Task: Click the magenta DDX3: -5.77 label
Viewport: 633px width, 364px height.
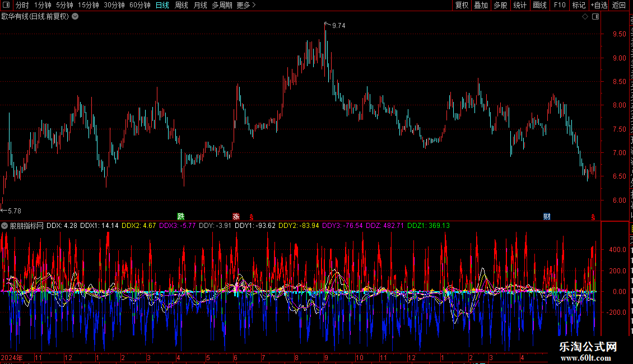Action: point(177,226)
